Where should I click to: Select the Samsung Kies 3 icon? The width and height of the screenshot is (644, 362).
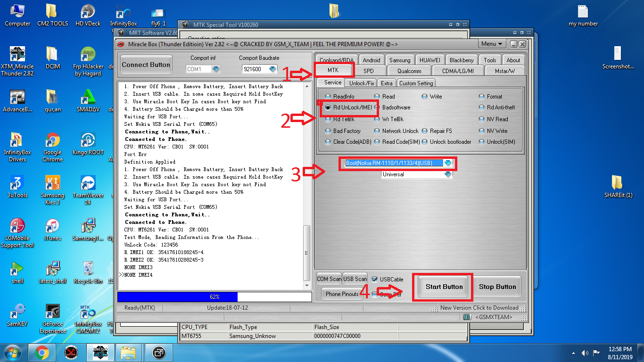pos(52,190)
